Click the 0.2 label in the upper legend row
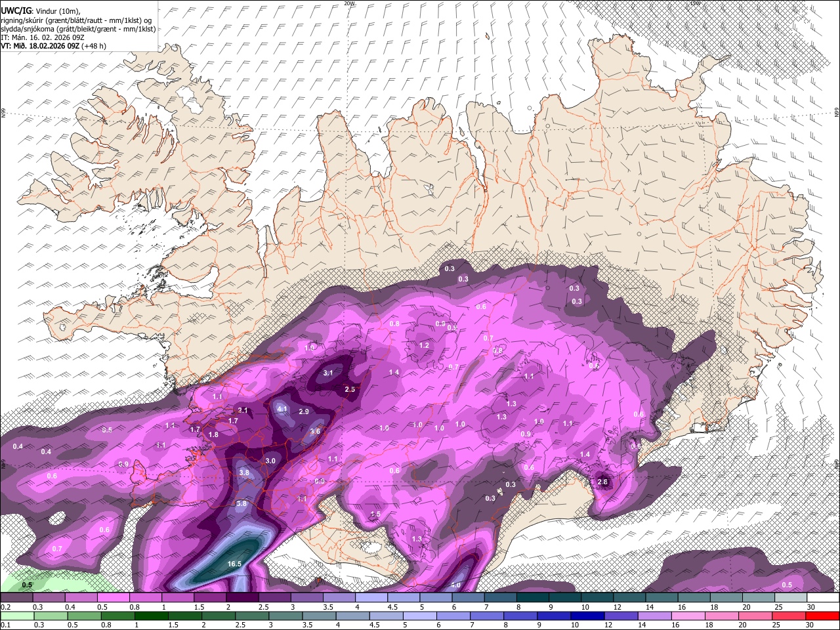Viewport: 840px width, 630px height. click(x=5, y=607)
